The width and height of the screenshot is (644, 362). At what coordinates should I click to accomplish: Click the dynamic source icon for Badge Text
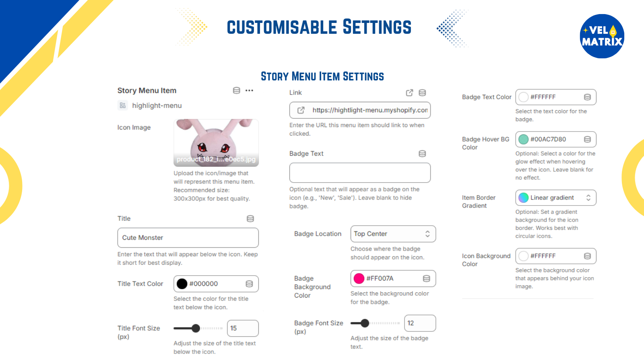pyautogui.click(x=422, y=154)
